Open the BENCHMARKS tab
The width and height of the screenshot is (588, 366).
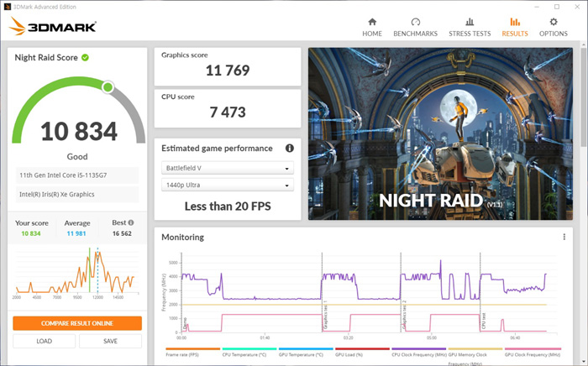click(415, 28)
